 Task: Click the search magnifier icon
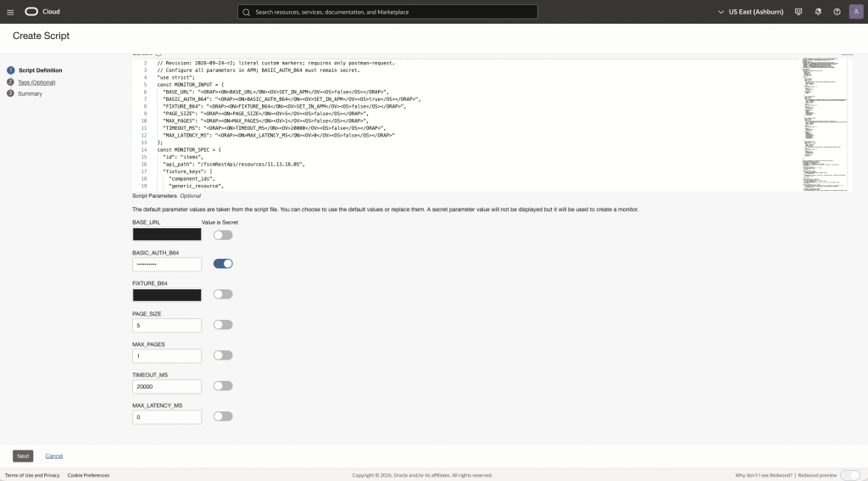(247, 12)
